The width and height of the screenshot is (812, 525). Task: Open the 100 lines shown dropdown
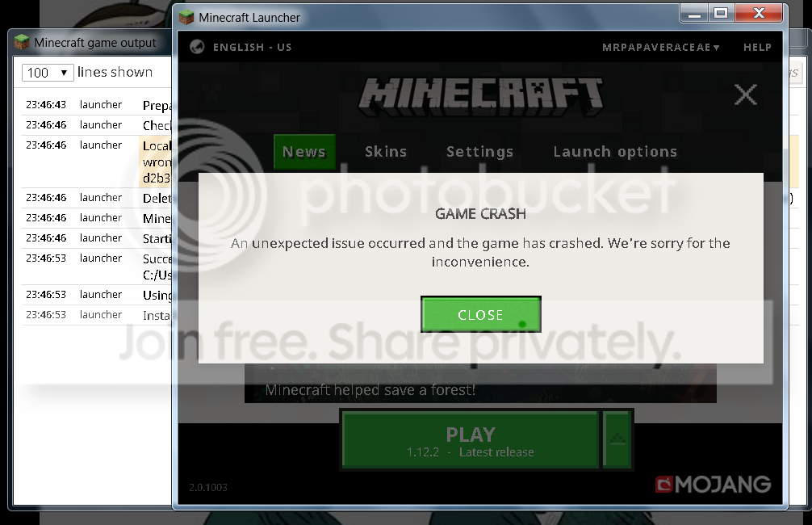[x=48, y=73]
